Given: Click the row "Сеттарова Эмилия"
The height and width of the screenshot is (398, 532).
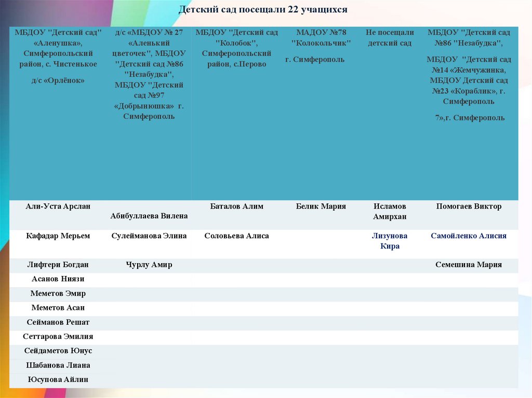Looking at the screenshot, I should (x=58, y=336).
